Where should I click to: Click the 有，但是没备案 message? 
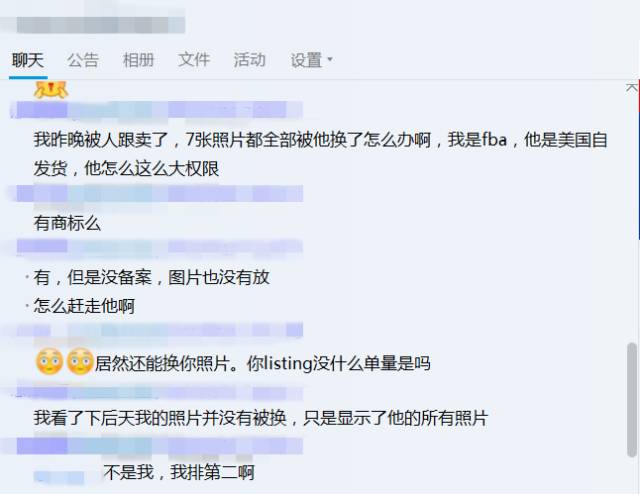[151, 278]
